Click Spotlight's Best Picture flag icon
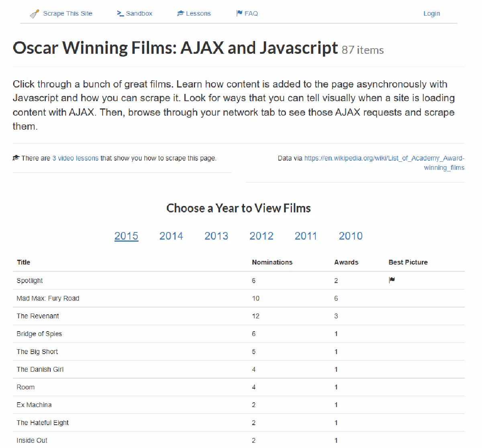482x448 pixels. [x=392, y=280]
